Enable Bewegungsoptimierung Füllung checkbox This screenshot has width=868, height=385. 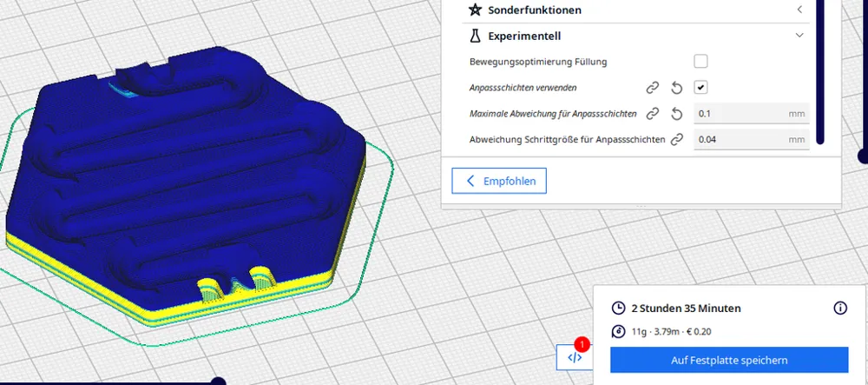pyautogui.click(x=700, y=61)
